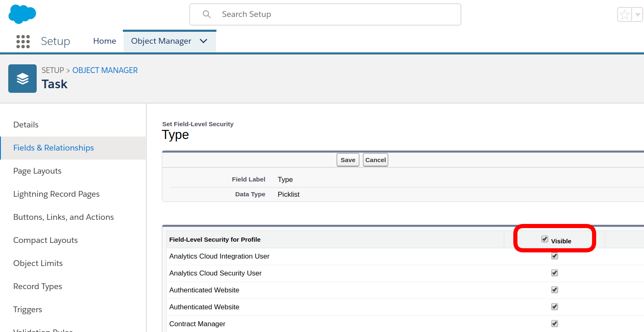Open Page Layouts in the sidebar
Viewport: 644px width, 332px height.
pos(38,171)
